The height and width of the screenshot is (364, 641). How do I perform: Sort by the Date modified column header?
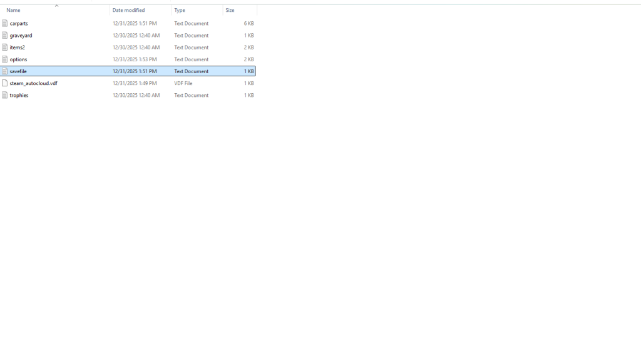pos(128,11)
